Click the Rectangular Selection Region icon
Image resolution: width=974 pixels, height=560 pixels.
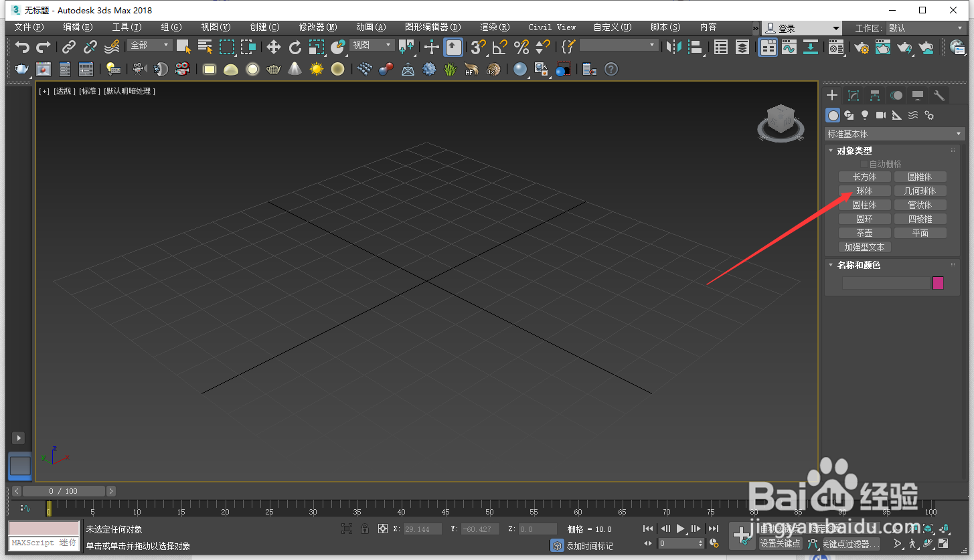[x=228, y=47]
